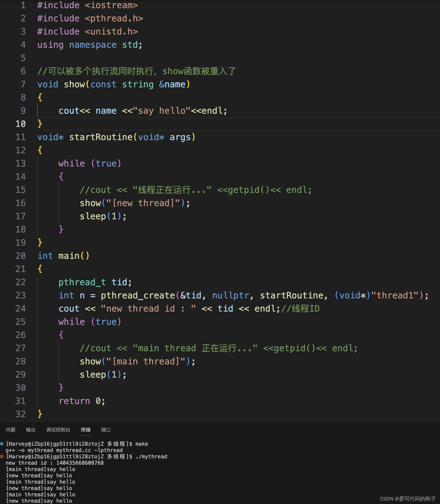The image size is (440, 504).
Task: Click 'show("[main thread]");' call
Action: pos(138,361)
